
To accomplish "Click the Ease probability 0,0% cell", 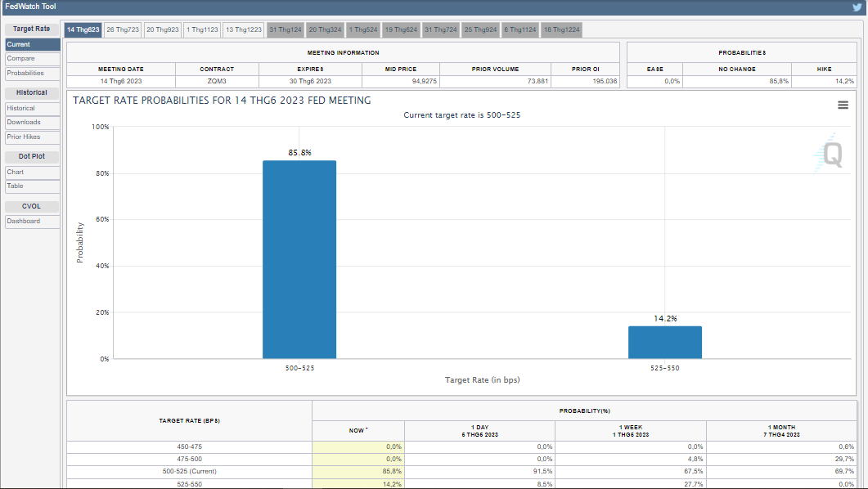I will click(x=654, y=81).
